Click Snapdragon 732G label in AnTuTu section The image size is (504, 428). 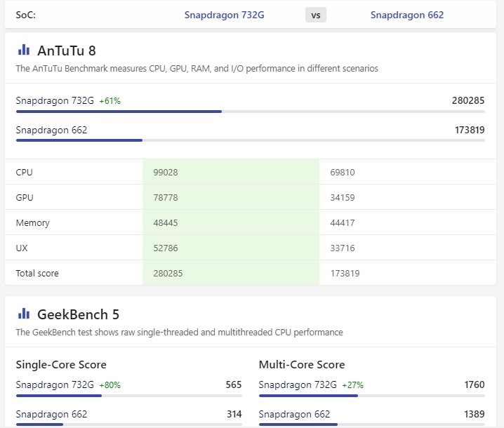tap(55, 100)
